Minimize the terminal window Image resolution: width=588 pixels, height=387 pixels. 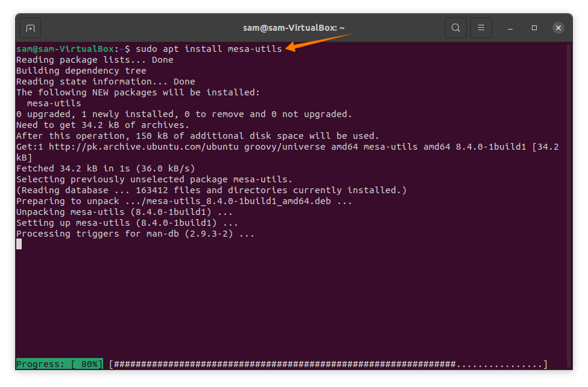click(510, 28)
